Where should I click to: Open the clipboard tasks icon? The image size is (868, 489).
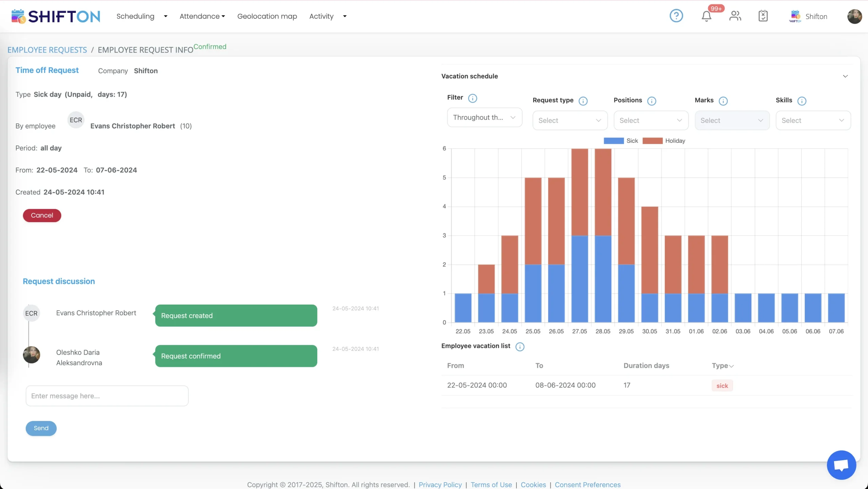763,16
